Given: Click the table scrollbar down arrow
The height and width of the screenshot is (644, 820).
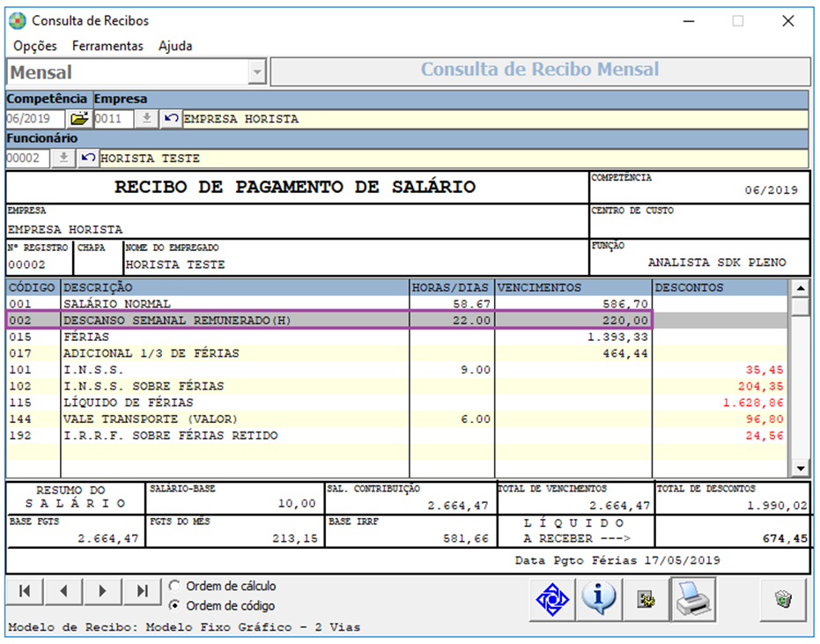Looking at the screenshot, I should click(800, 469).
